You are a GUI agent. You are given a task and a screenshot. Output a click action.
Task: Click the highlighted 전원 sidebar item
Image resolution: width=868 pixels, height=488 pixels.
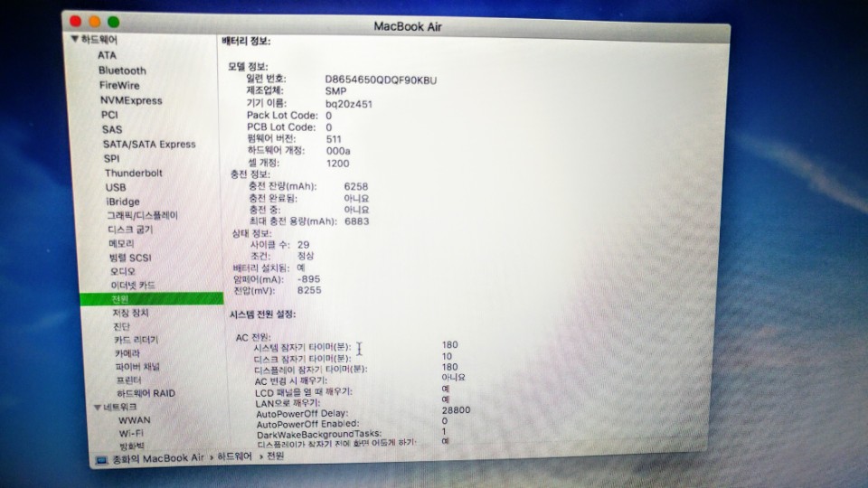coord(120,298)
